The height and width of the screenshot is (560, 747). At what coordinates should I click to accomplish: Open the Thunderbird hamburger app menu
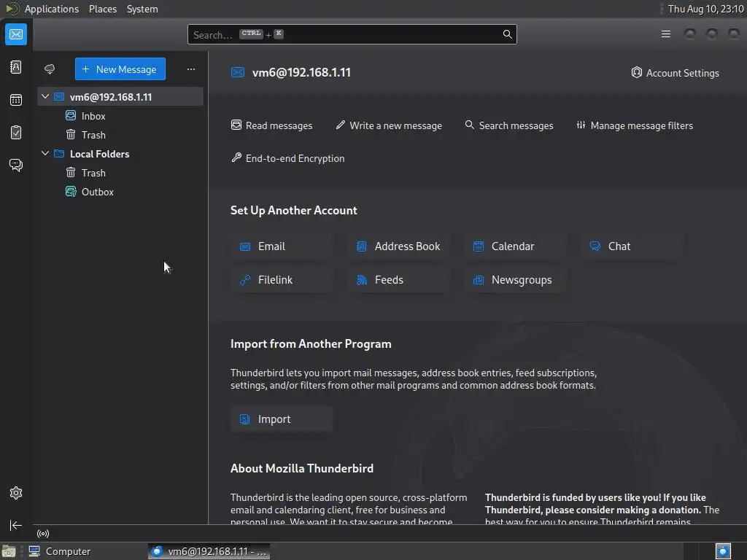(666, 34)
